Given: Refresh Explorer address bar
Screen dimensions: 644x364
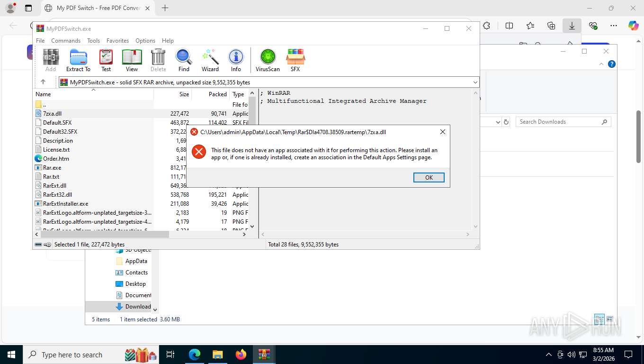Looking at the screenshot, I should [506, 122].
